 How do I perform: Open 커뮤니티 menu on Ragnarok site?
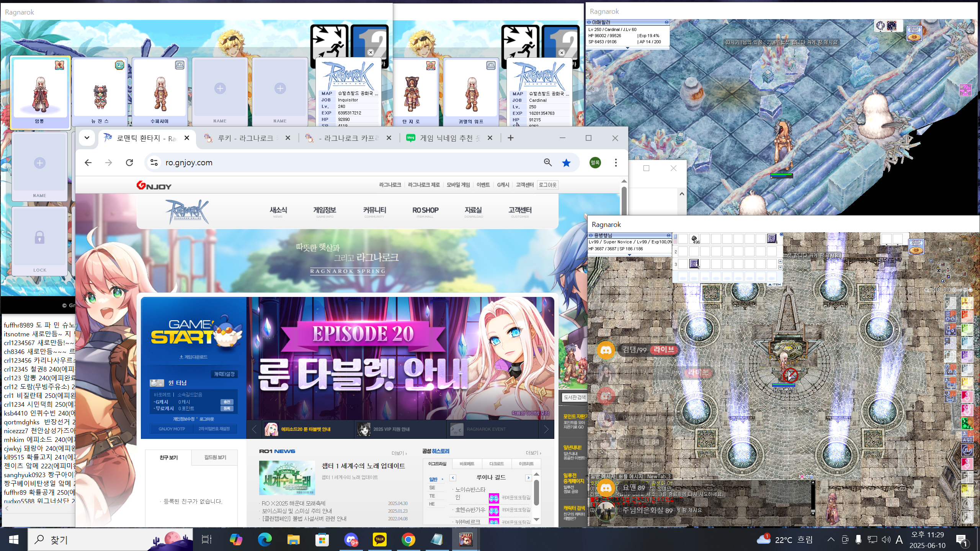[x=374, y=211]
